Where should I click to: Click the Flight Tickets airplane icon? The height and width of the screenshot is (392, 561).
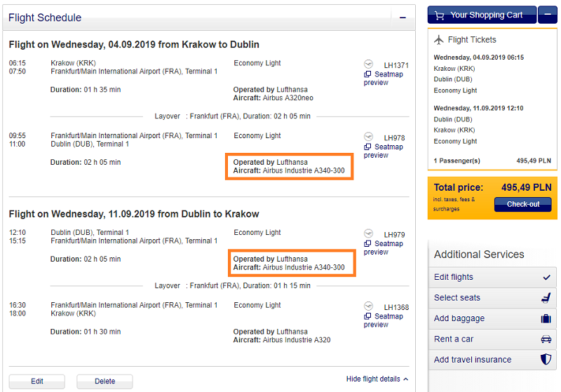click(439, 40)
